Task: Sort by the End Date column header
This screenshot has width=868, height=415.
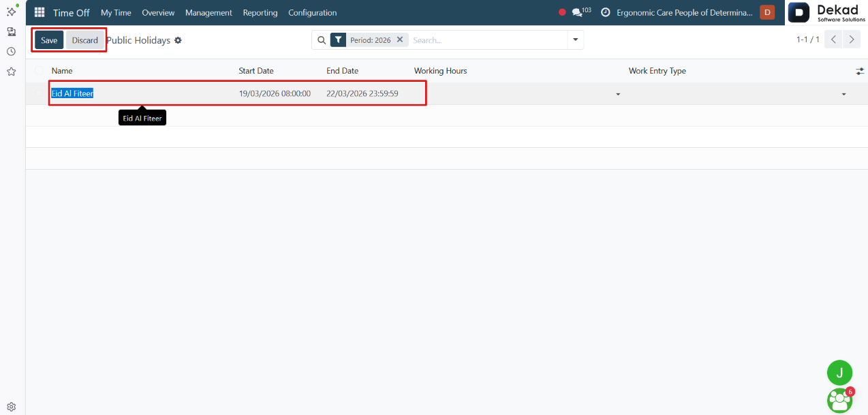Action: [343, 71]
